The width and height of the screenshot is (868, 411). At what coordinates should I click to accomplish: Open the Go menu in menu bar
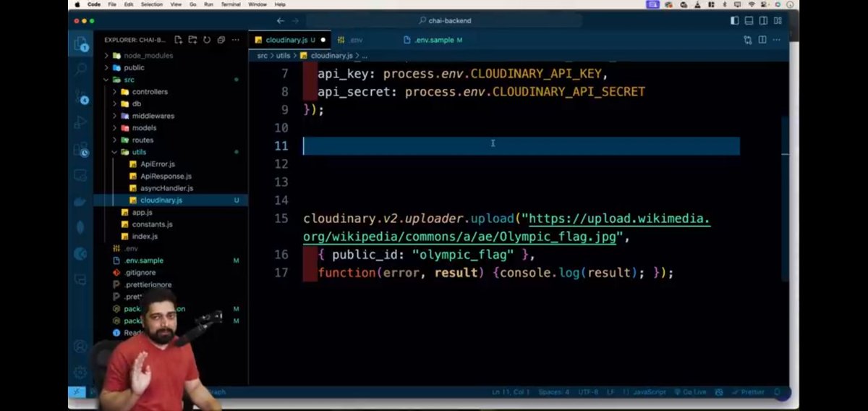pos(195,4)
